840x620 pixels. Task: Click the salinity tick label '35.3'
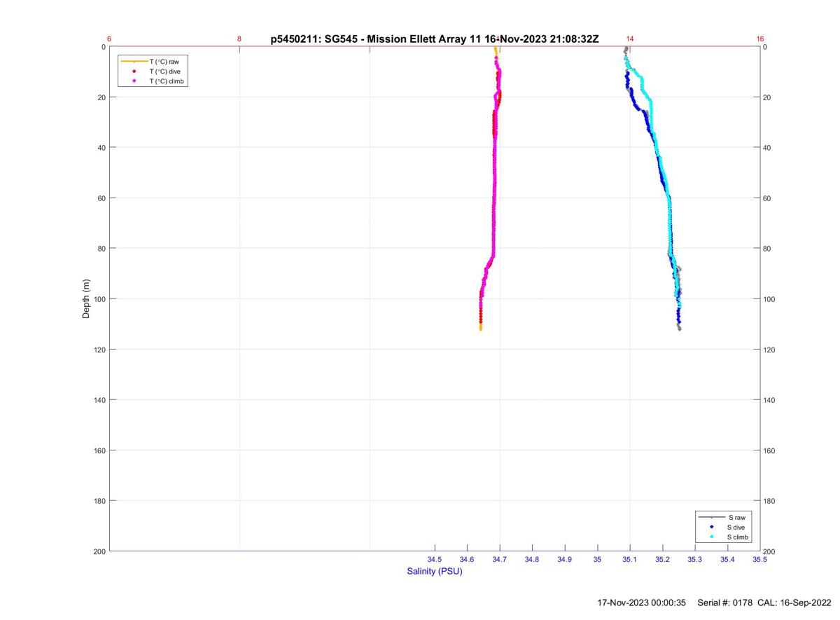(694, 560)
